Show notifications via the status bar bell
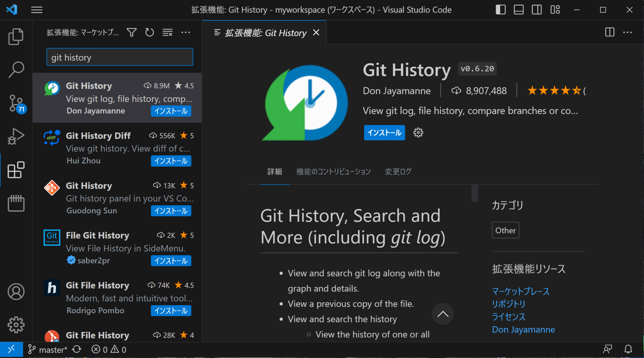The image size is (644, 358). 628,349
